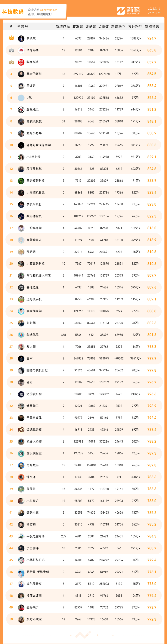Screen dimensions: 167x644
Task: Click the Newrank logo icon in header
Action: (x=121, y=11)
